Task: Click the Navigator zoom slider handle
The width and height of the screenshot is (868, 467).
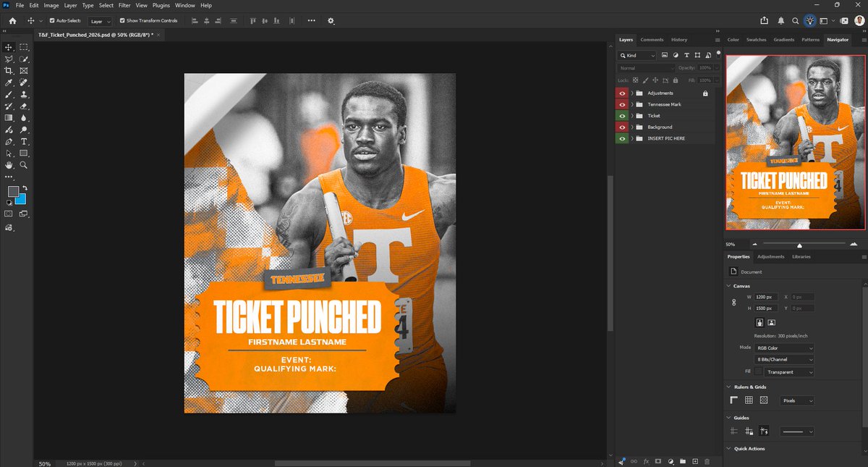Action: tap(799, 245)
